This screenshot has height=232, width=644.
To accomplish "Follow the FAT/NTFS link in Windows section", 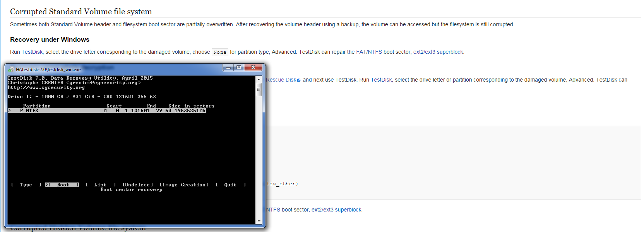I will 369,52.
